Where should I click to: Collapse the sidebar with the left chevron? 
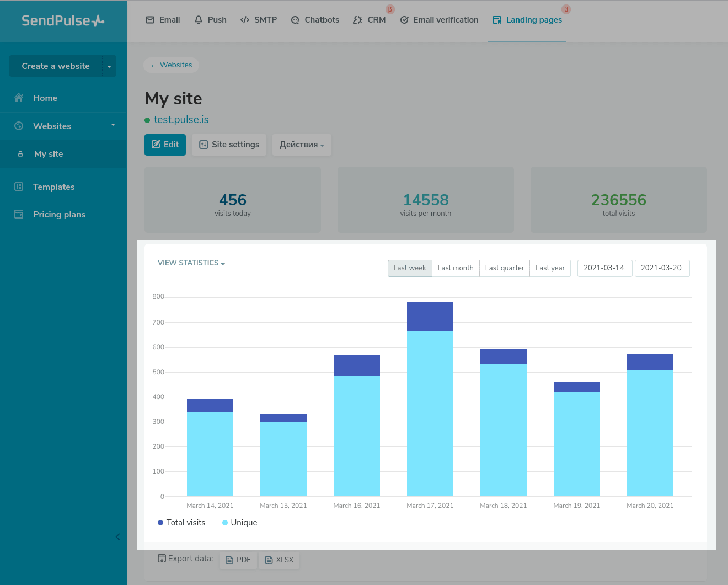(117, 537)
